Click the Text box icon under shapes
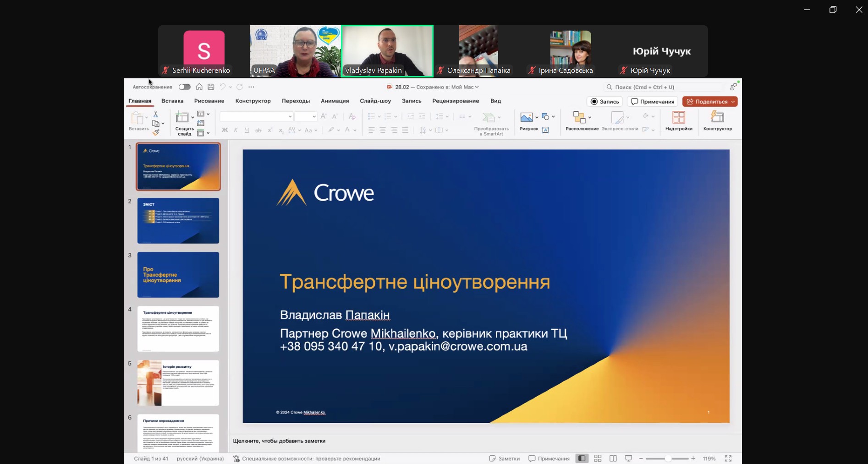868x464 pixels. (546, 131)
